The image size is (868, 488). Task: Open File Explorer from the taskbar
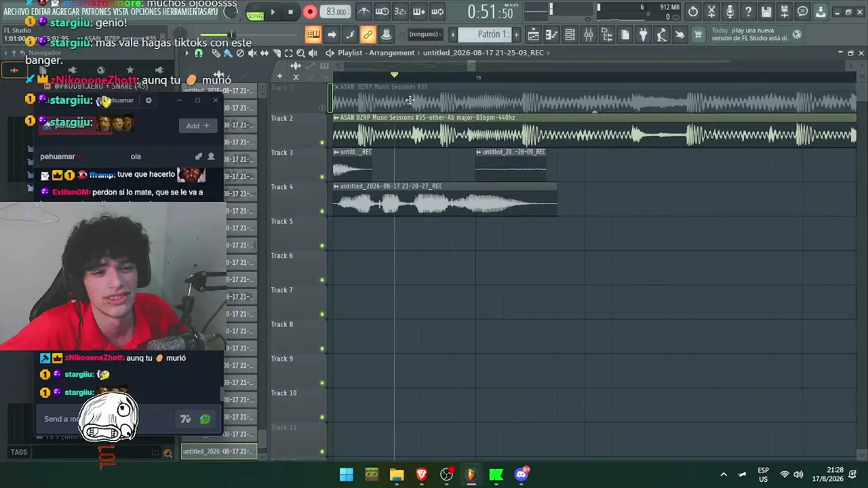(397, 474)
